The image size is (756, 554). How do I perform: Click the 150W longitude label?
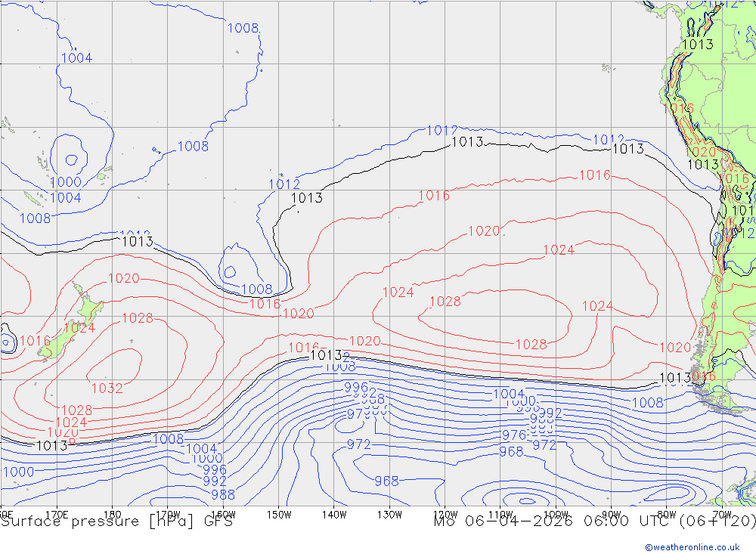coord(279,515)
